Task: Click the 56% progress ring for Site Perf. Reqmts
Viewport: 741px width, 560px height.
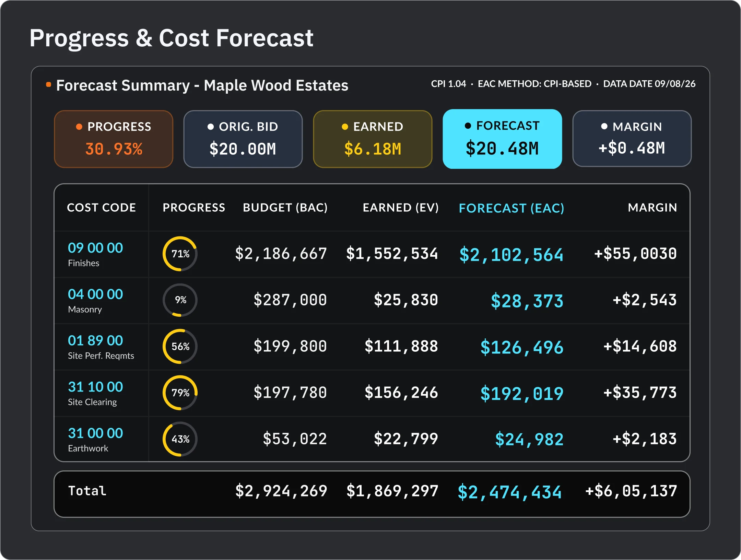Action: [x=180, y=347]
